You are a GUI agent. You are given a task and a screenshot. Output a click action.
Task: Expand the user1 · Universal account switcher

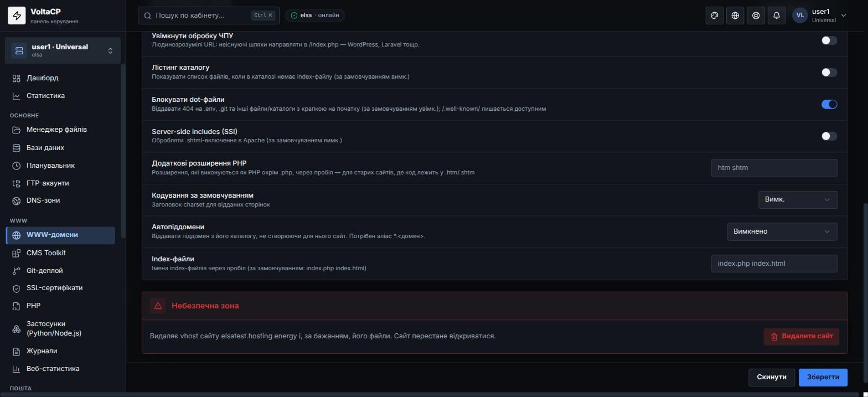pyautogui.click(x=63, y=50)
